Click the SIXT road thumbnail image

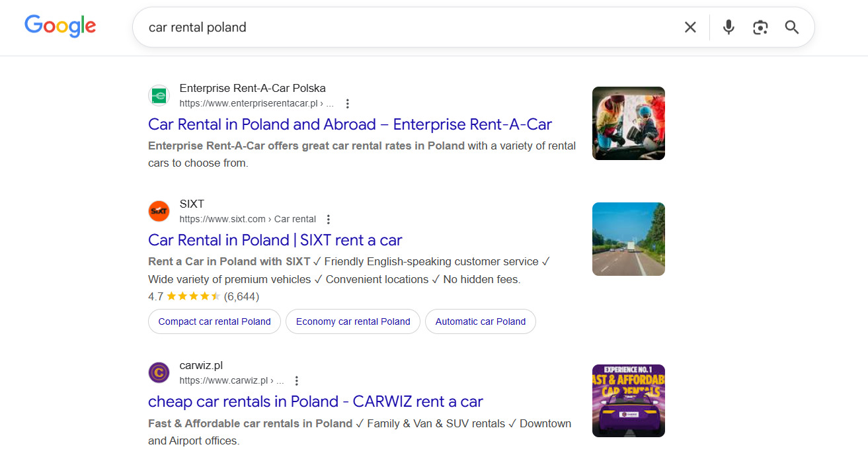pos(628,239)
